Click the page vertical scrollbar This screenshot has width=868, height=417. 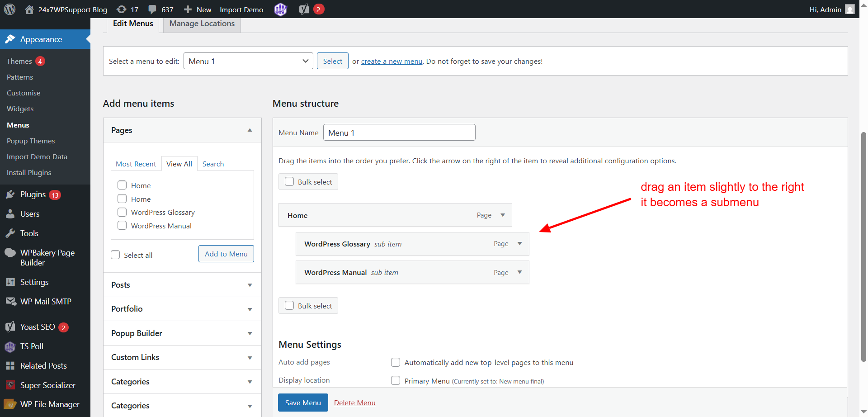click(x=863, y=246)
